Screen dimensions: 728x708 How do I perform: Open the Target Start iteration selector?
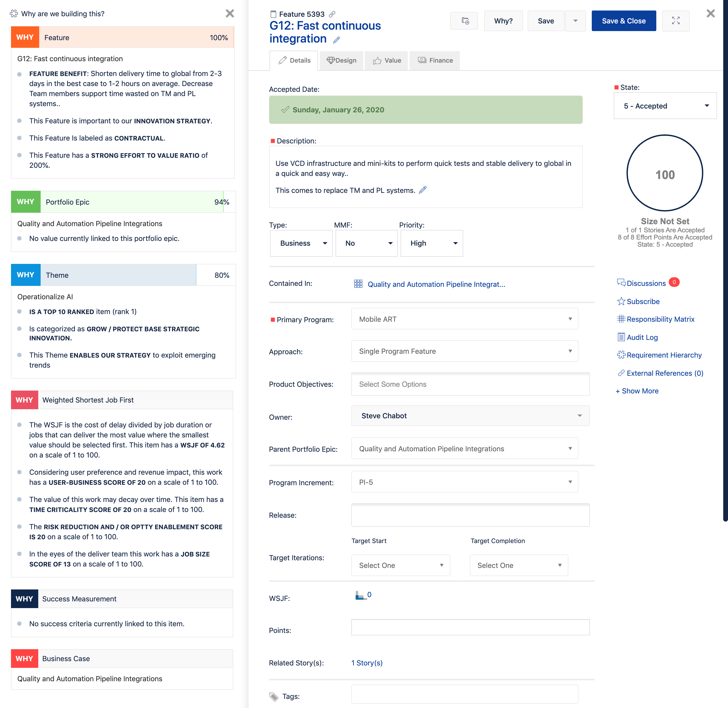click(400, 565)
